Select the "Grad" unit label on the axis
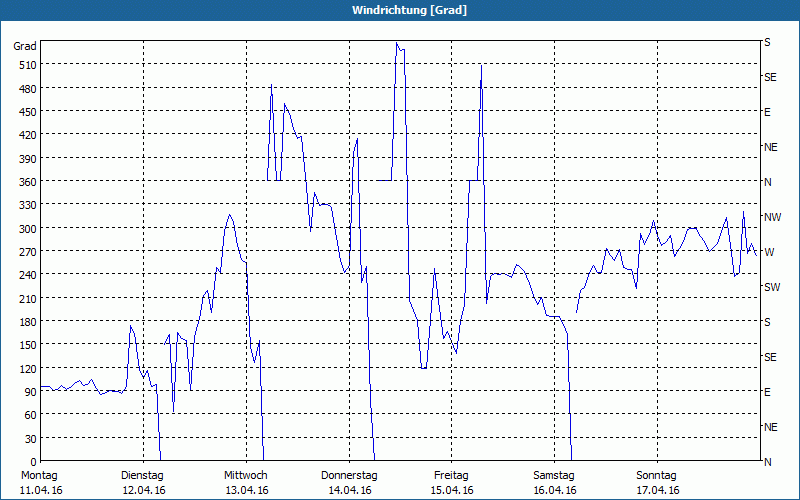The image size is (800, 500). pyautogui.click(x=25, y=46)
